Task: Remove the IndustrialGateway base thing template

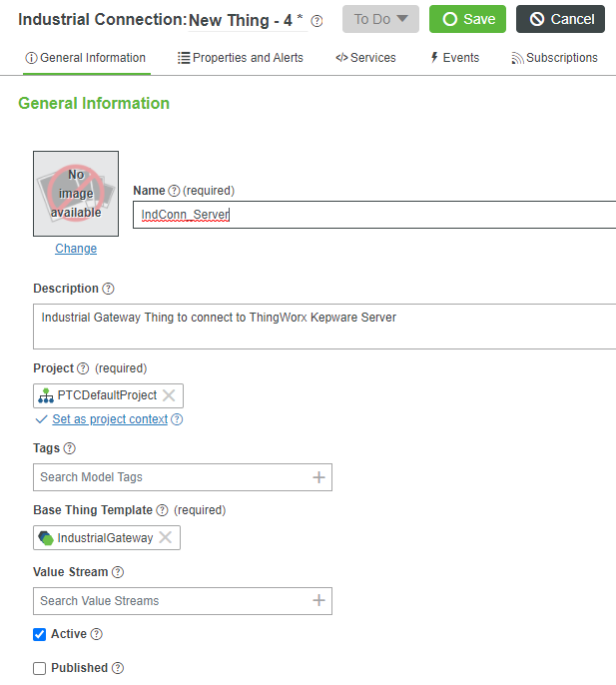Action: coord(166,538)
